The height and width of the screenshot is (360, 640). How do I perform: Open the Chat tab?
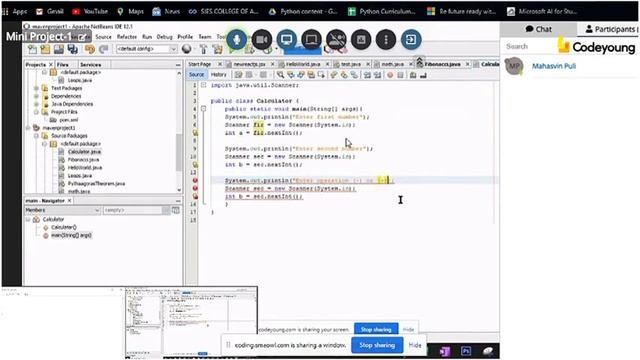pyautogui.click(x=538, y=29)
